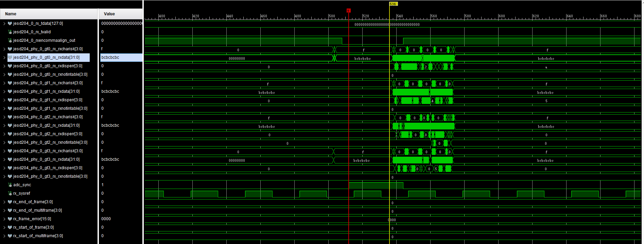The image size is (644, 244).
Task: Expand jesd204_phy_0_gt2_rx_rxdisperr[3:0] bus
Action: [4, 134]
